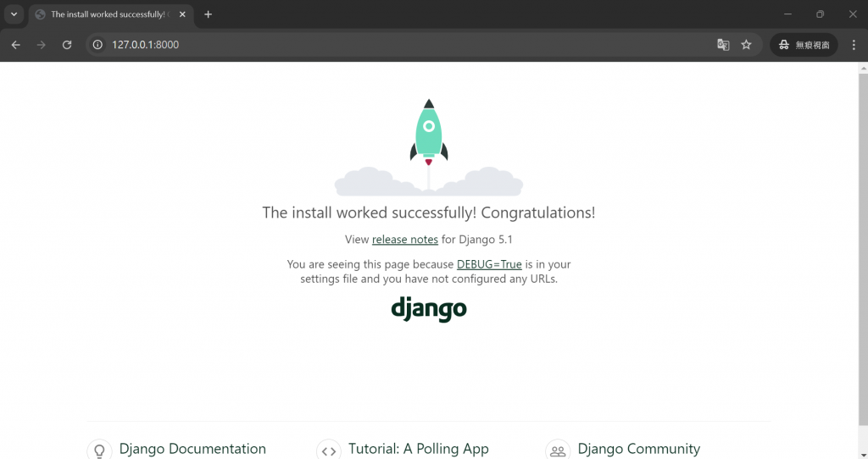The image size is (868, 459).
Task: Click the code brackets icon beside Tutorial
Action: tap(329, 451)
